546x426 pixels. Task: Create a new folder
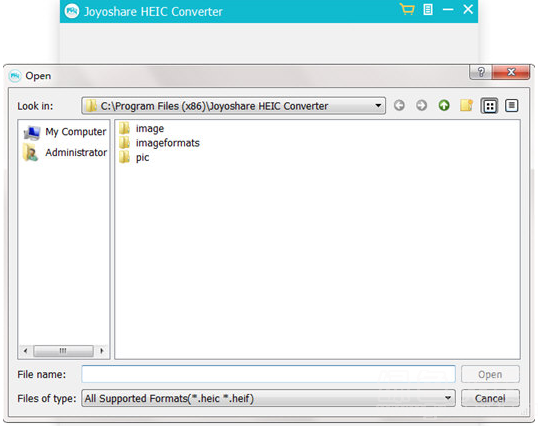(466, 106)
